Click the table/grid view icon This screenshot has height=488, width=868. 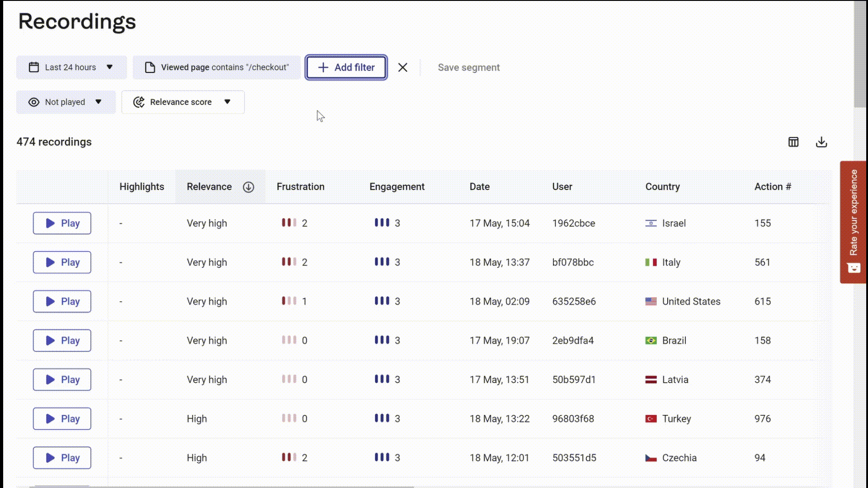(x=793, y=142)
